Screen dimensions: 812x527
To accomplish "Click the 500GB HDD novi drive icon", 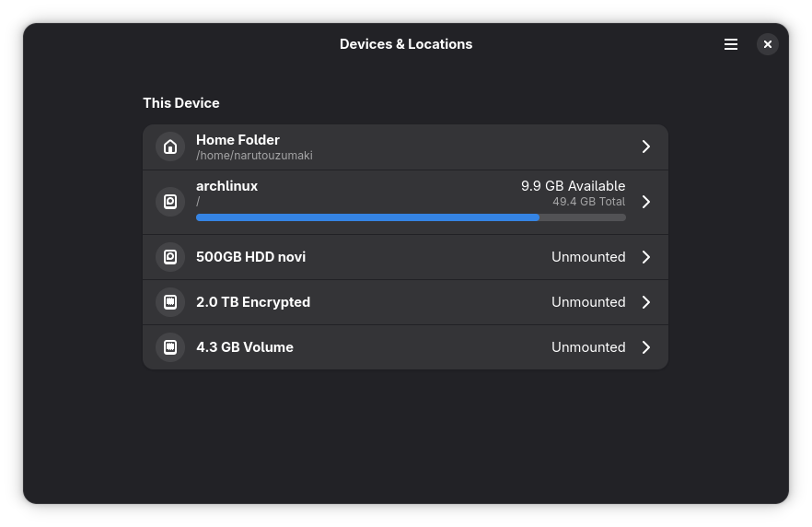I will point(170,257).
